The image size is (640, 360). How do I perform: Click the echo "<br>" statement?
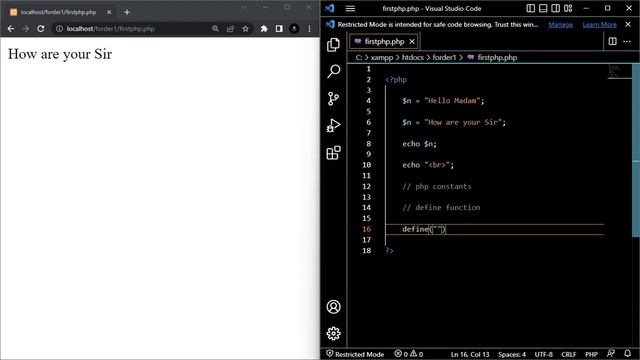pyautogui.click(x=428, y=165)
